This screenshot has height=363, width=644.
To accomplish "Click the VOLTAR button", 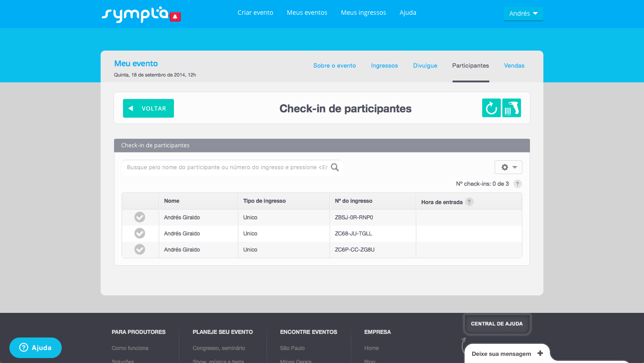I will [148, 108].
